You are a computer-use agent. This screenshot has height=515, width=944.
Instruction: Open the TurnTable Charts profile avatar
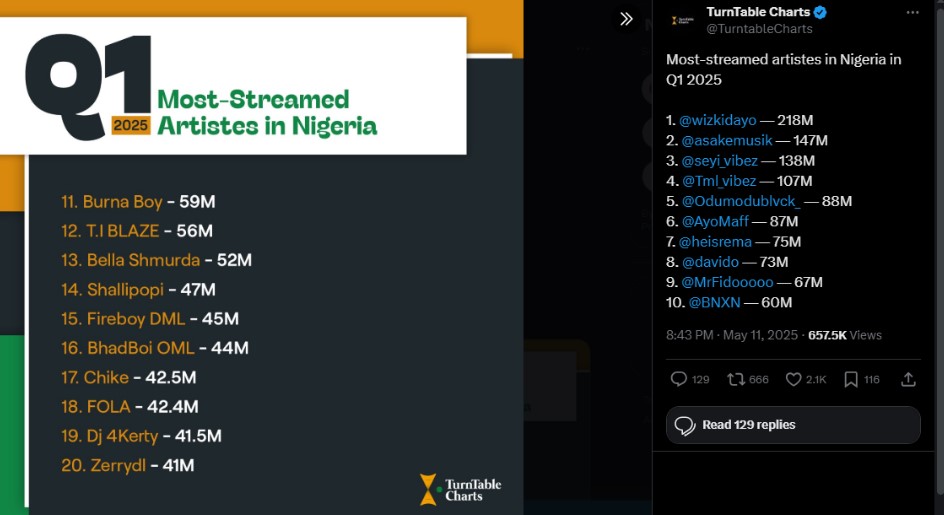pos(682,20)
